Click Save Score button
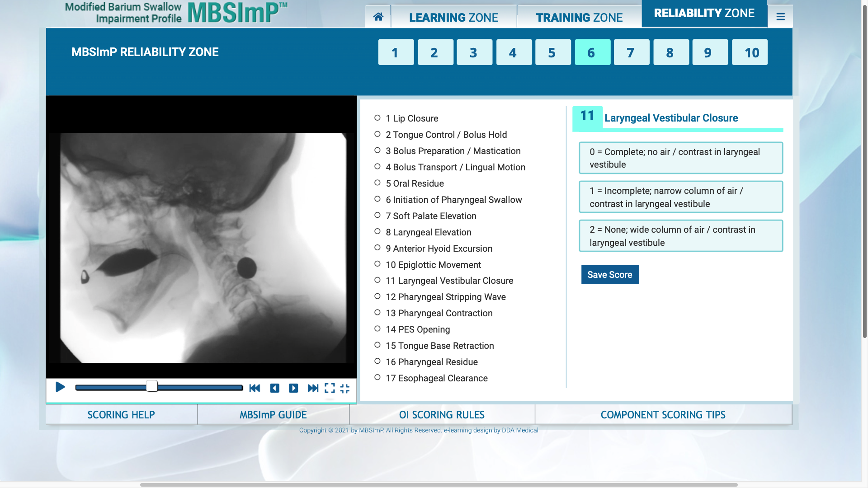868x488 pixels. coord(609,274)
